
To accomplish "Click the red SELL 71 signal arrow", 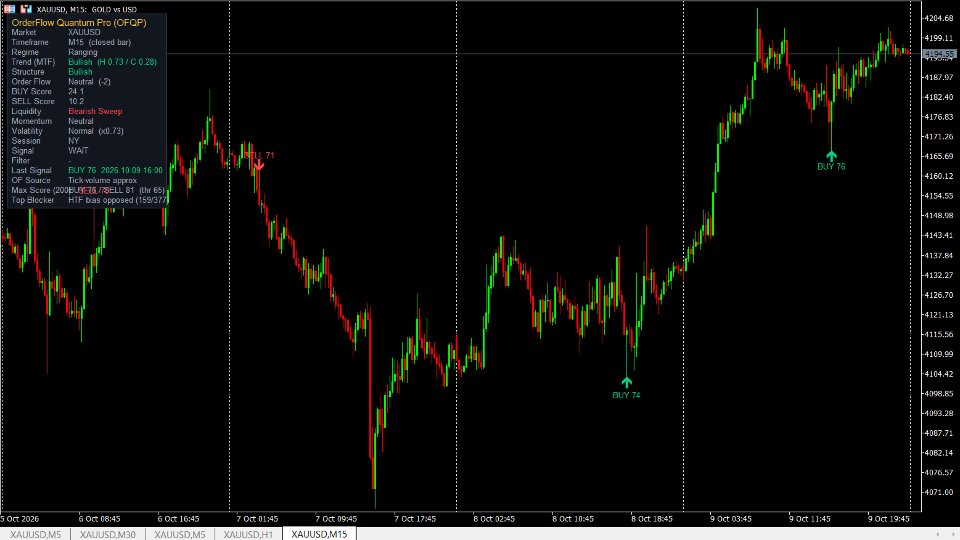I will pos(259,165).
